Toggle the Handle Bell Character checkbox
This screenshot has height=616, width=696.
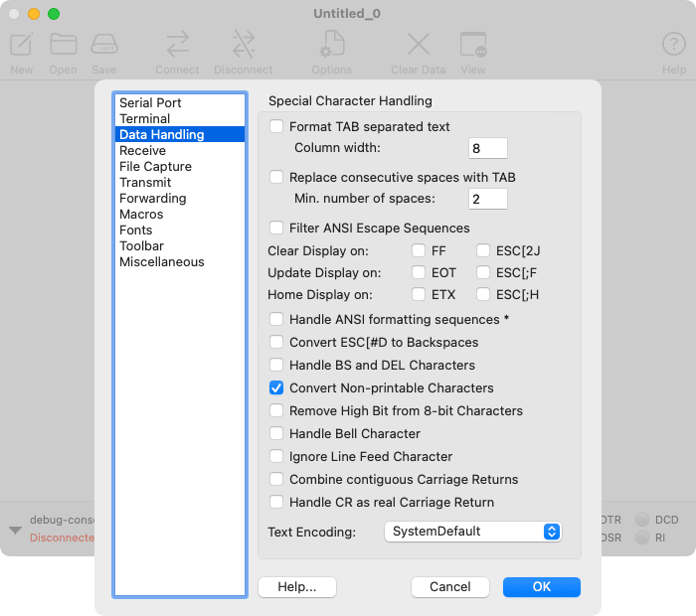tap(276, 434)
